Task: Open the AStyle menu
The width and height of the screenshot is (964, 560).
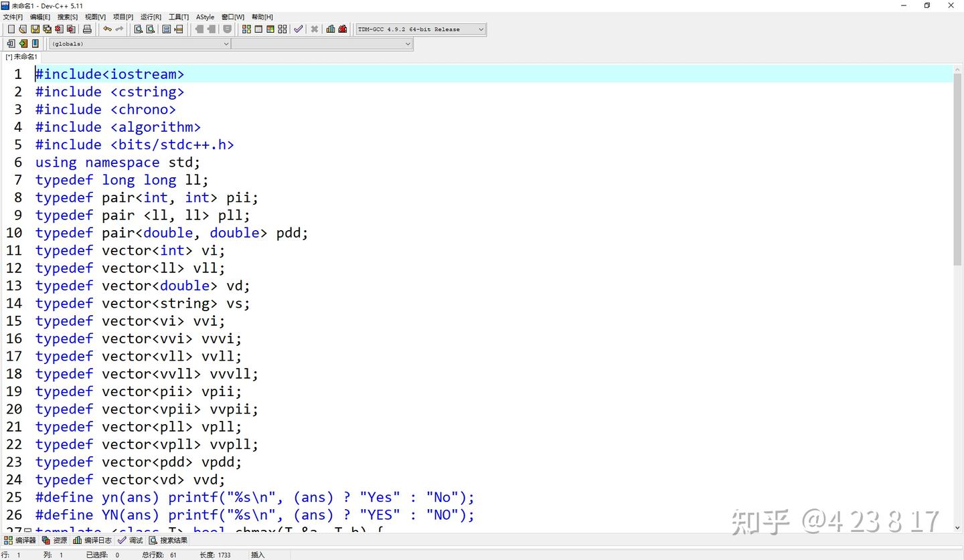Action: click(x=205, y=17)
